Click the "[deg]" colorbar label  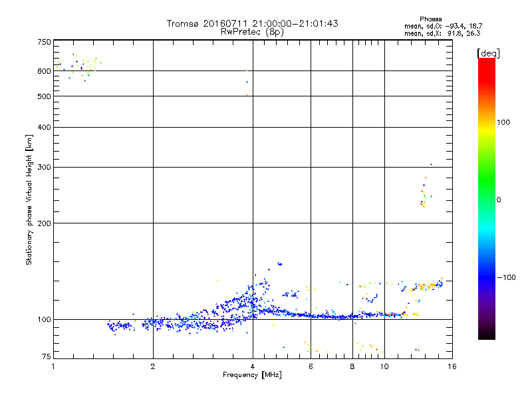click(488, 53)
